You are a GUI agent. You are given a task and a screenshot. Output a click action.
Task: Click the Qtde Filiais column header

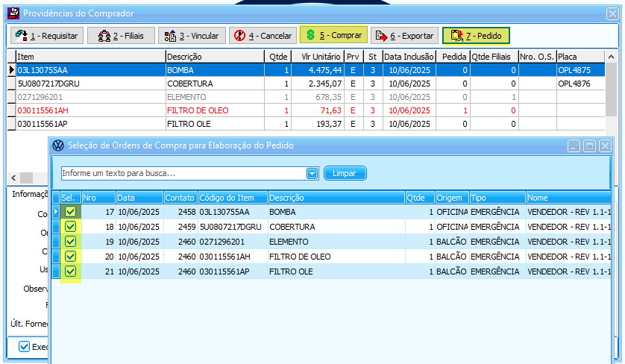[x=494, y=57]
